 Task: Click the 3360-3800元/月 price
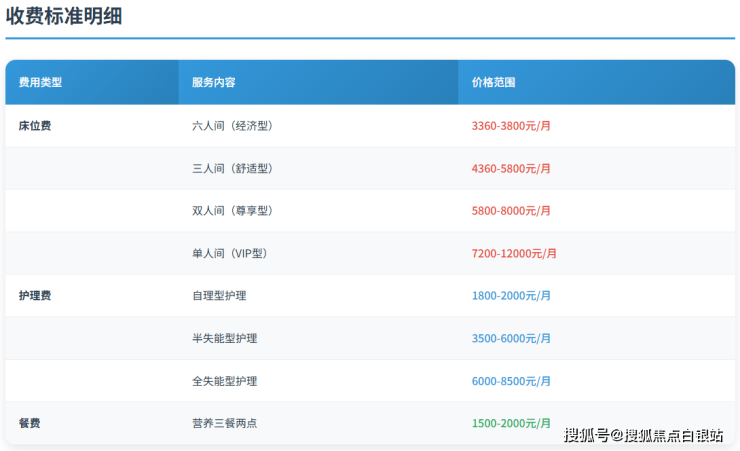pos(511,126)
